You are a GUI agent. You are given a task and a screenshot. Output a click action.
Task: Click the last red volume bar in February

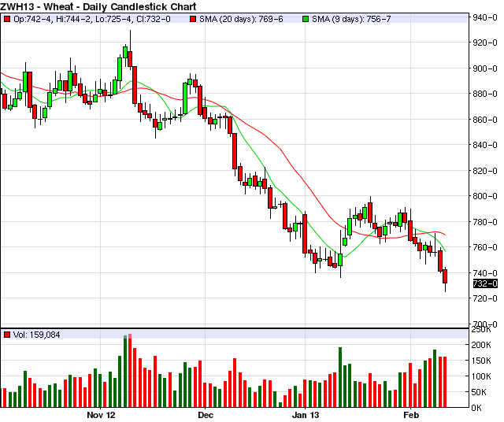[445, 382]
